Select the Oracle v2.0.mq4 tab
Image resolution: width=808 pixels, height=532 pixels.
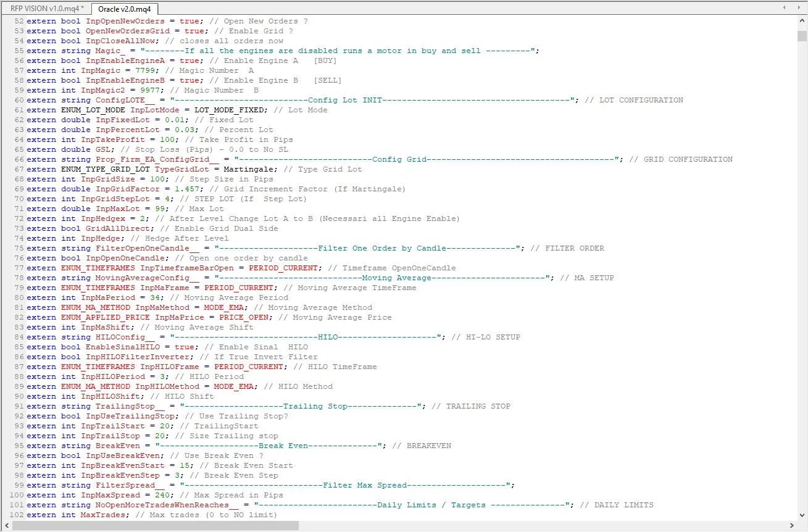(125, 9)
